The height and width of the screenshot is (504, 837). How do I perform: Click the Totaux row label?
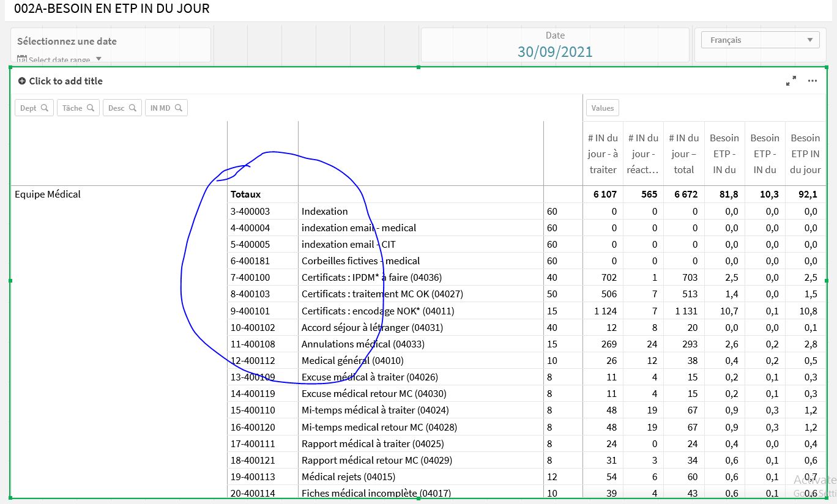(245, 195)
